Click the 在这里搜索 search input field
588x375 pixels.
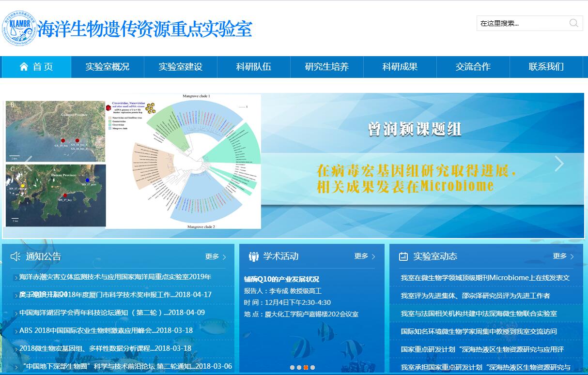point(521,23)
